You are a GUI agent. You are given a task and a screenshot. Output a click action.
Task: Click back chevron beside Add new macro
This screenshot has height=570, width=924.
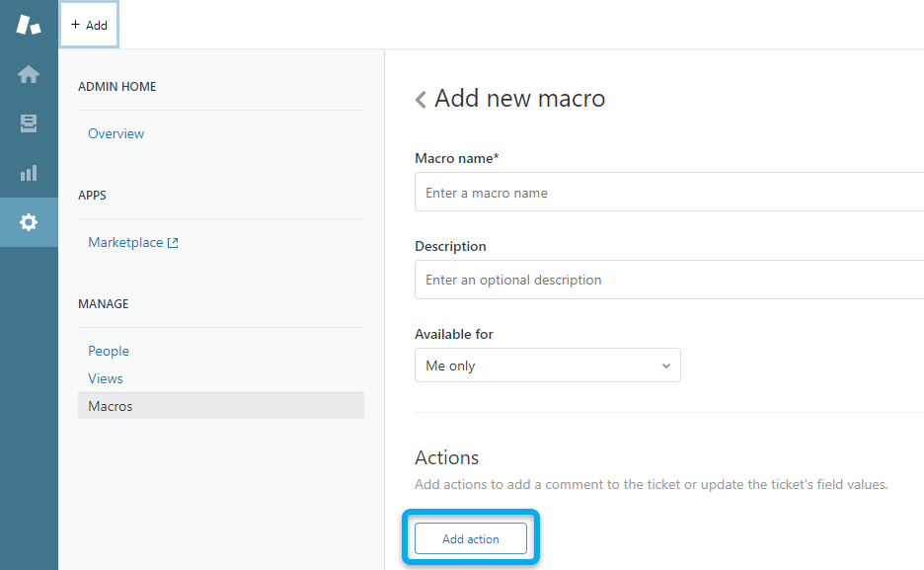[x=421, y=100]
